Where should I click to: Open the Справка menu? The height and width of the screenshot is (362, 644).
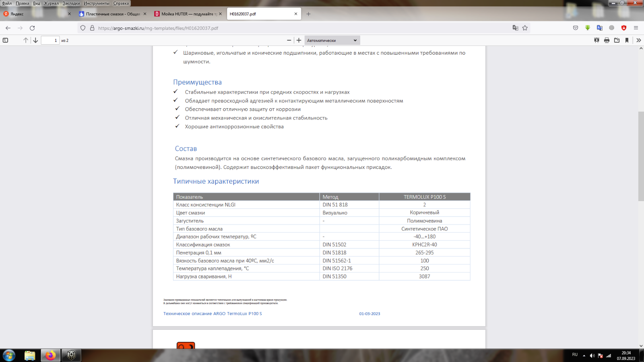(x=121, y=3)
